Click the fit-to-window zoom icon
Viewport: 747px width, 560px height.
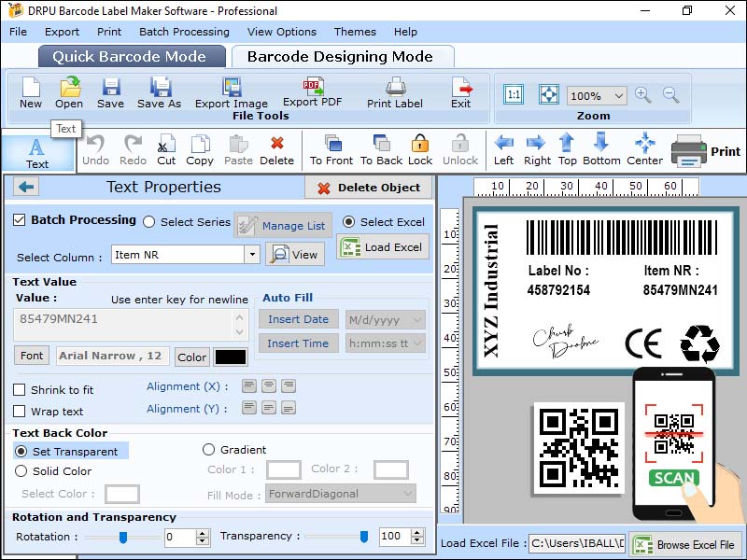point(548,94)
